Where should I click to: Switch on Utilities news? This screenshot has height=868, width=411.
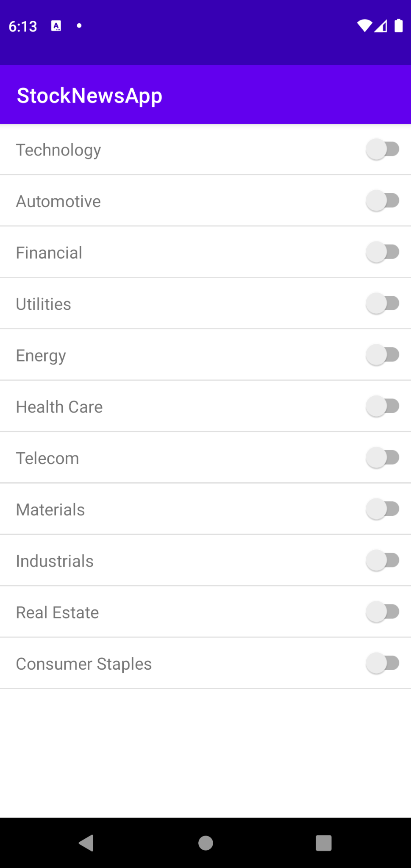(383, 303)
